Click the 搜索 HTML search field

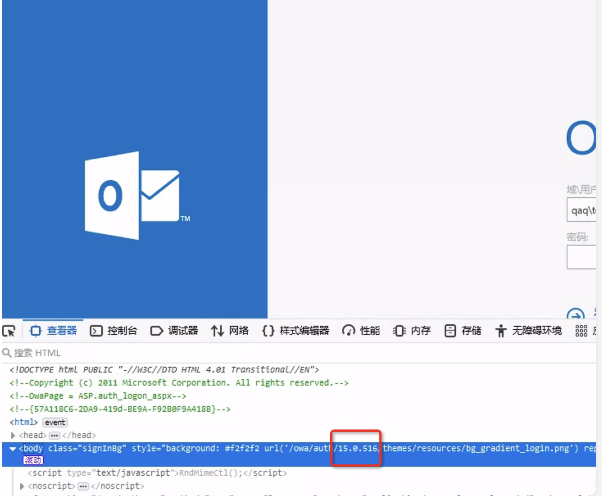(x=299, y=353)
